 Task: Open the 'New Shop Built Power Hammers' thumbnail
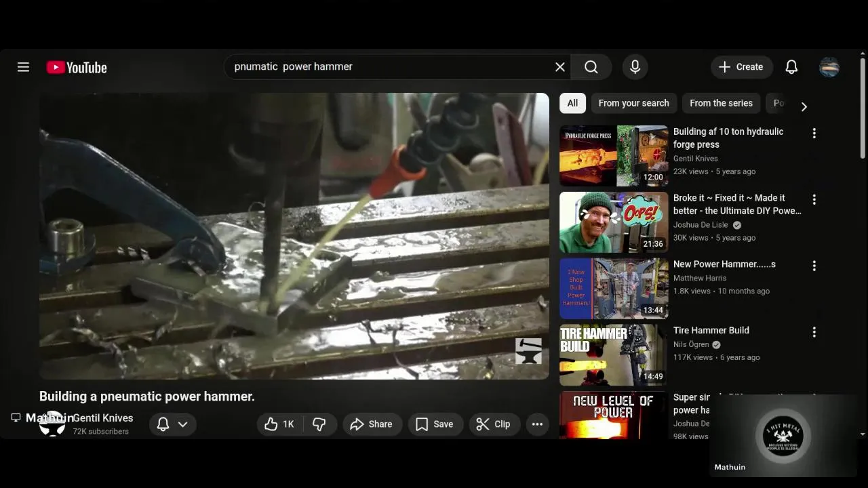[x=614, y=289]
